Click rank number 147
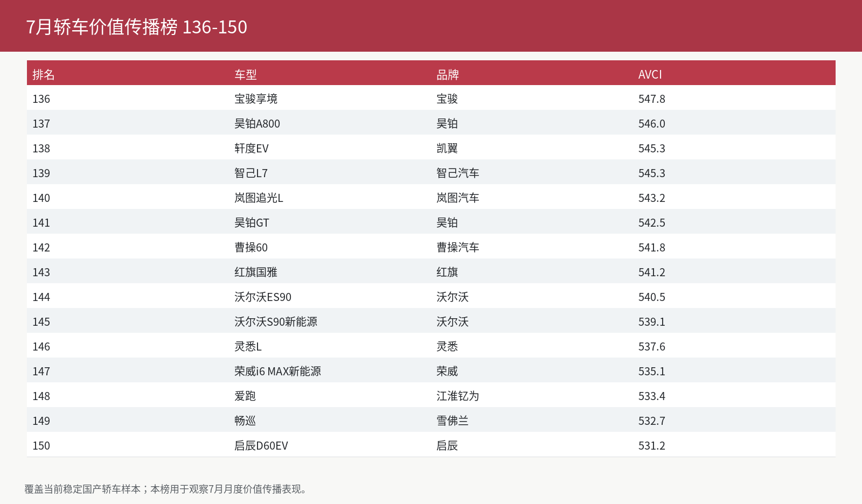Screen dimensions: 862x504 [41, 372]
